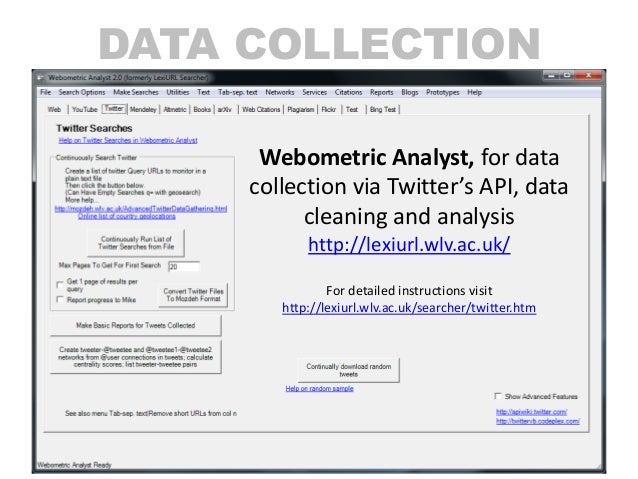This screenshot has width=638, height=479.
Task: Click Make Basic Reports for Tweets Collected
Action: click(x=135, y=326)
